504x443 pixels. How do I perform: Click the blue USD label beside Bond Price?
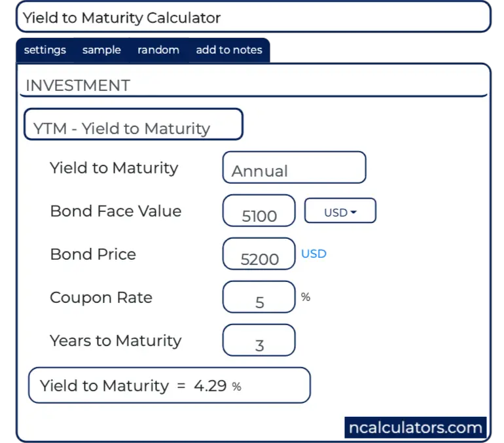314,254
